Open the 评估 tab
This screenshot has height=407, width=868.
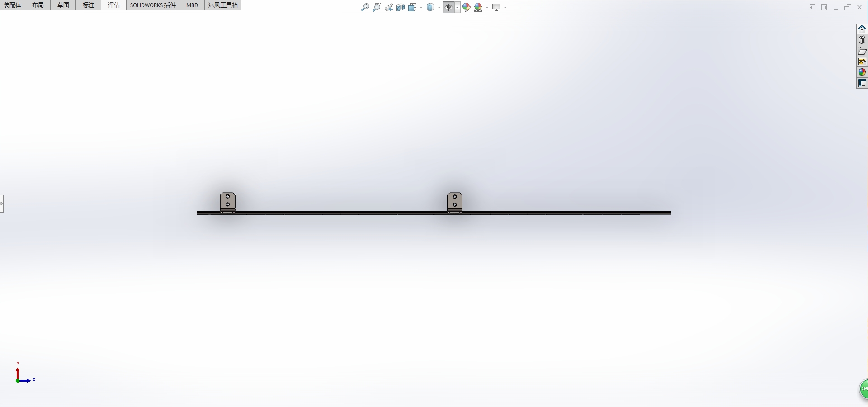pyautogui.click(x=114, y=5)
